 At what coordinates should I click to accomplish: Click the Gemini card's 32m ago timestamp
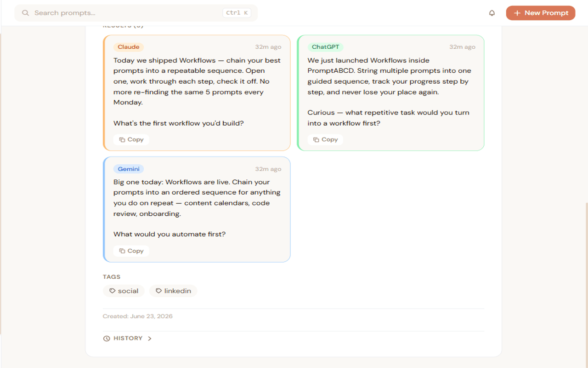268,169
